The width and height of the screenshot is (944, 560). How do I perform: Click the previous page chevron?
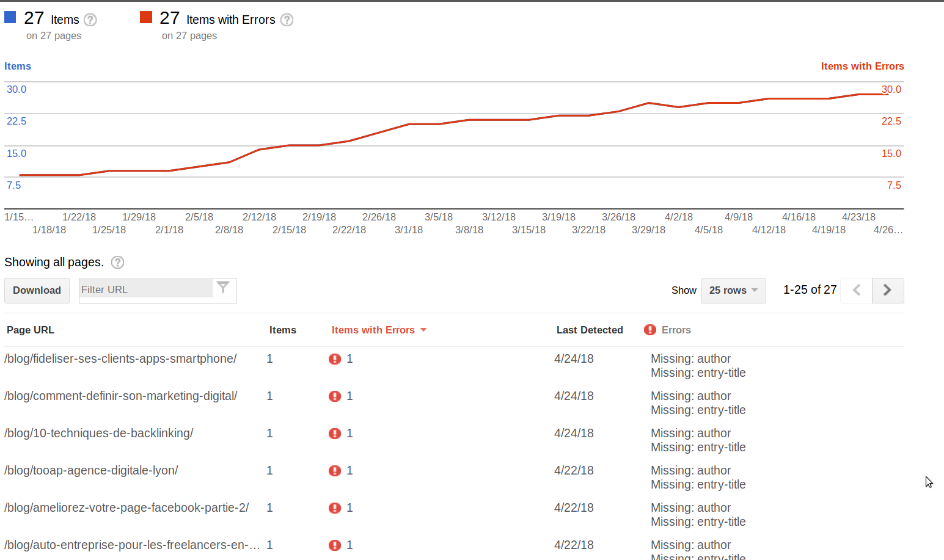tap(855, 290)
